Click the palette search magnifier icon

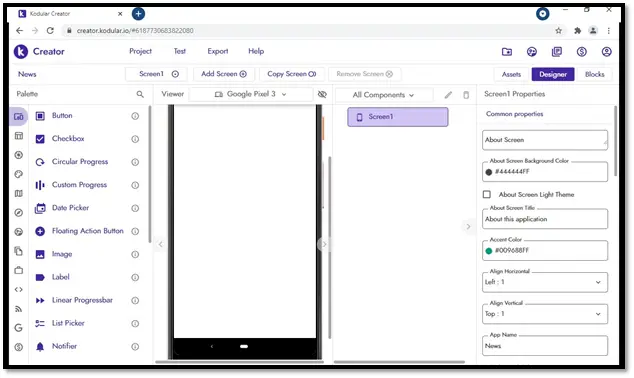(x=140, y=94)
